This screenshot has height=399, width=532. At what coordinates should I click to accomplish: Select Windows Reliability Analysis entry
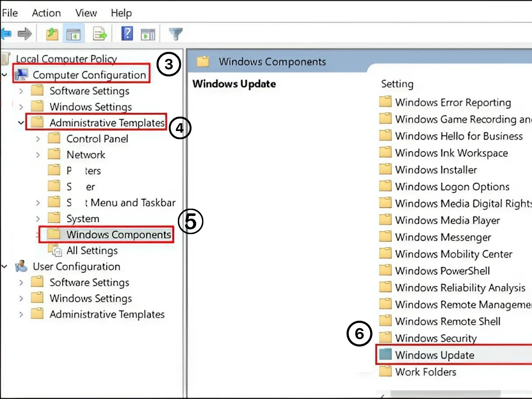pyautogui.click(x=460, y=287)
